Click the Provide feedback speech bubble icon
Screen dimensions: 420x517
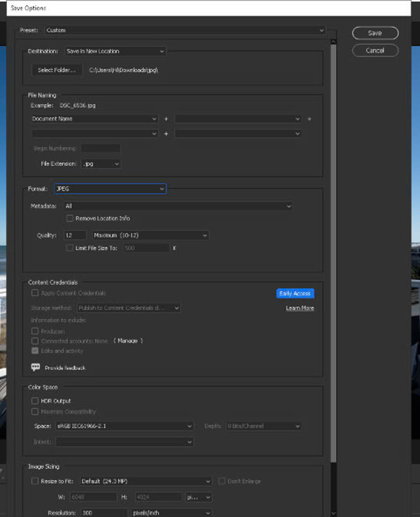(36, 367)
